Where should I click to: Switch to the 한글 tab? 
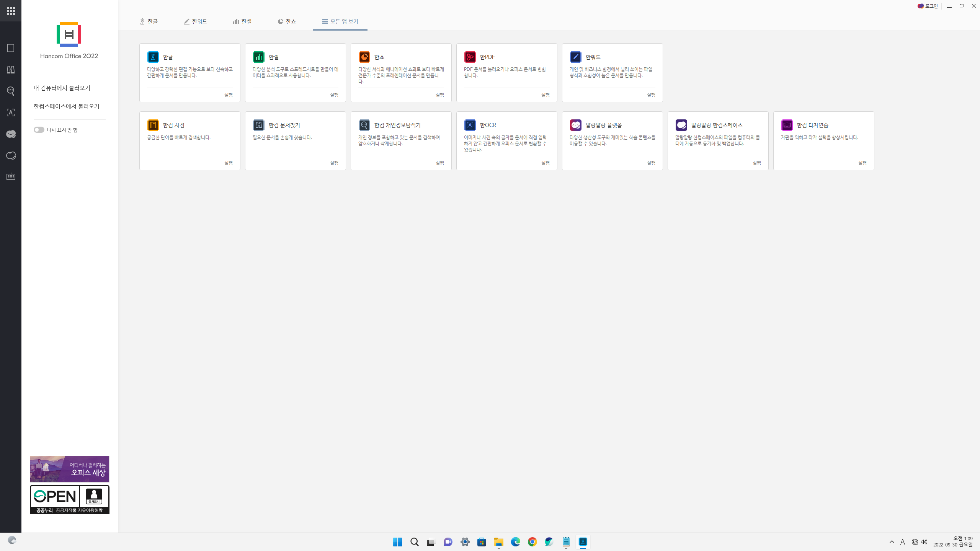149,21
